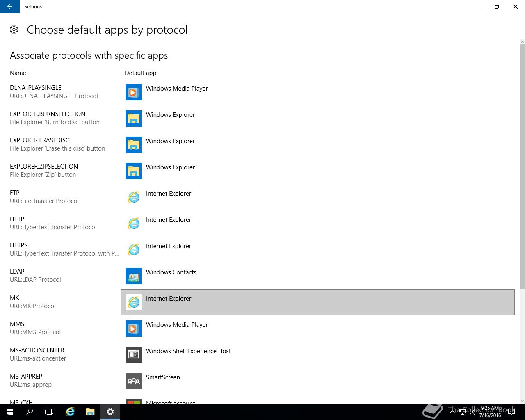Select the MS-ACTIONCENTER protocol name
Viewport: 525px width, 420px height.
[x=37, y=350]
